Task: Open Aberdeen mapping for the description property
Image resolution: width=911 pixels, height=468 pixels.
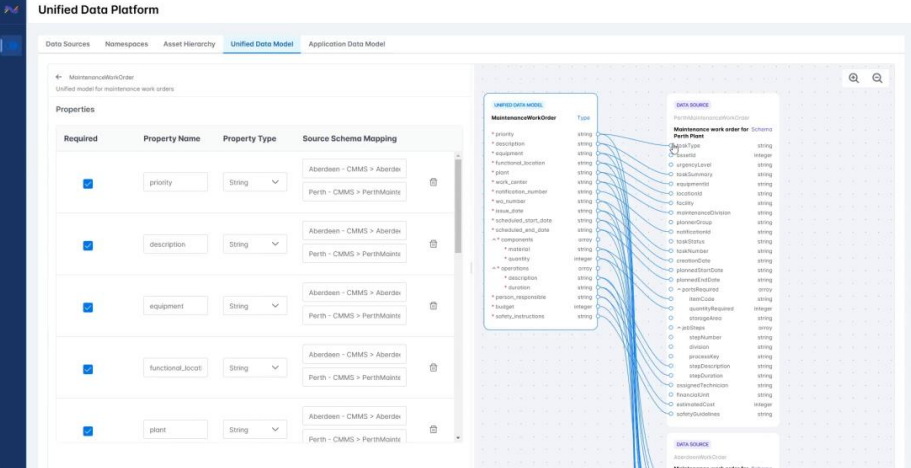Action: pos(354,231)
